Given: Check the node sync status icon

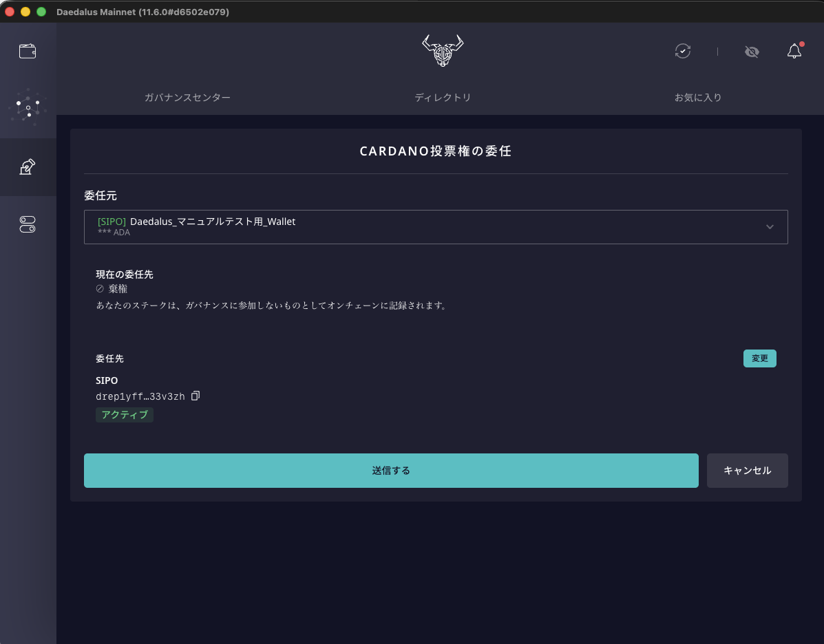Looking at the screenshot, I should [x=683, y=51].
